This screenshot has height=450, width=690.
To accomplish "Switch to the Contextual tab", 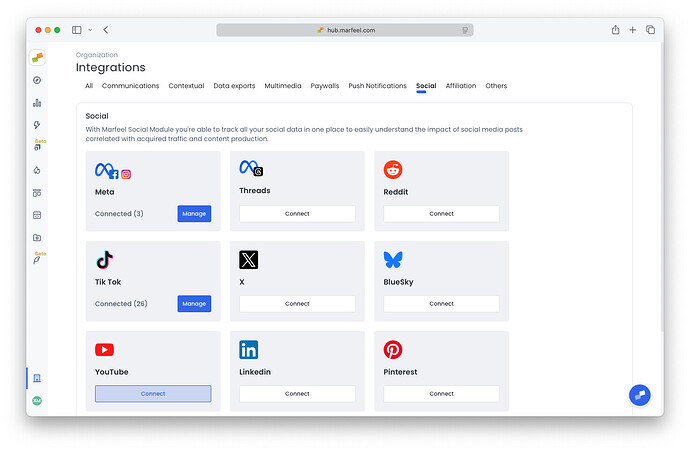I will (x=186, y=86).
